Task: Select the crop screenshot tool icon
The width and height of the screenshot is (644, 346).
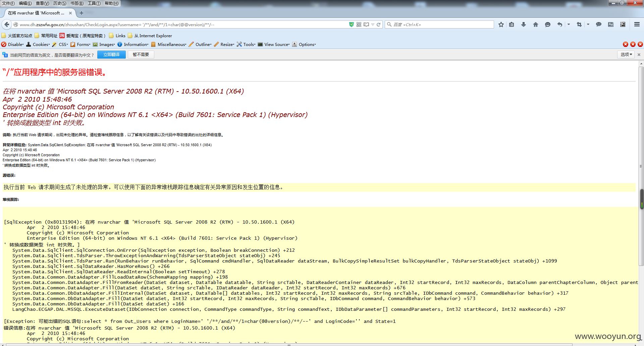Action: point(579,24)
